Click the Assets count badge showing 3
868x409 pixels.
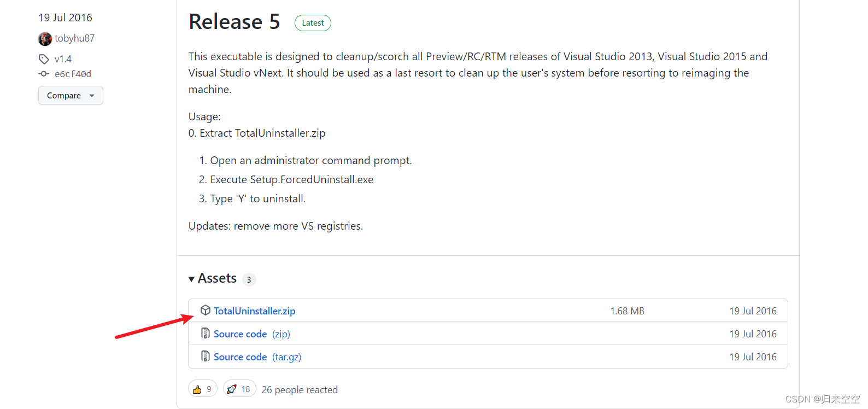point(249,279)
